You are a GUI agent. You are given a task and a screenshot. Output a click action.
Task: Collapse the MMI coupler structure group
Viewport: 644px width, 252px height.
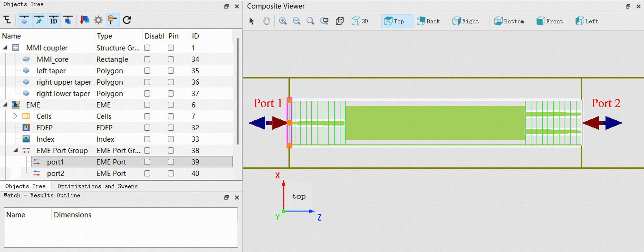5,48
